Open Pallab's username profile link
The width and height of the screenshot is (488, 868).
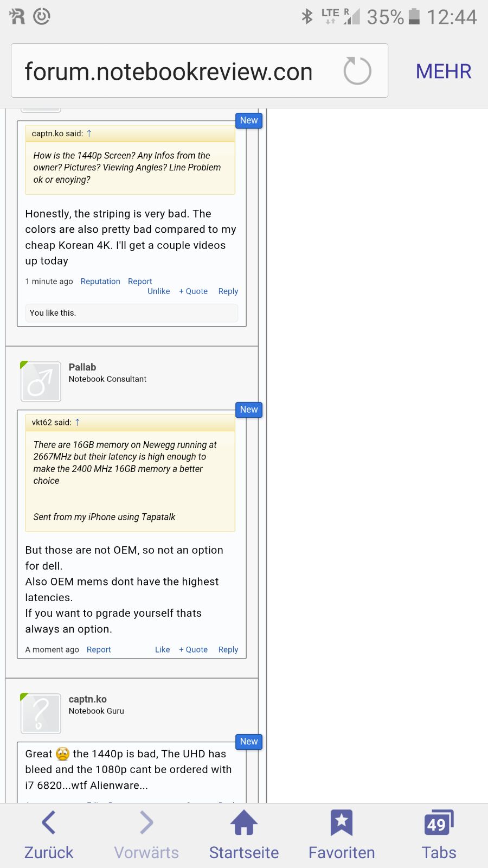[x=82, y=367]
